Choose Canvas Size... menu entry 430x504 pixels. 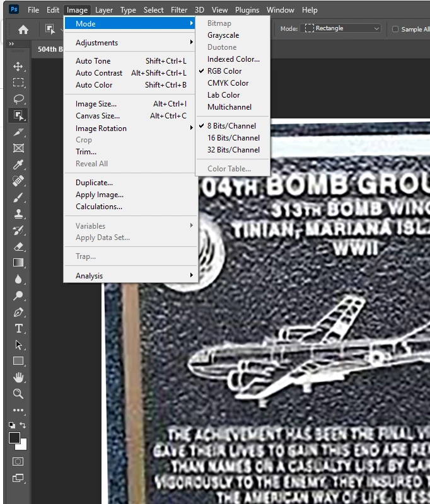(x=130, y=116)
